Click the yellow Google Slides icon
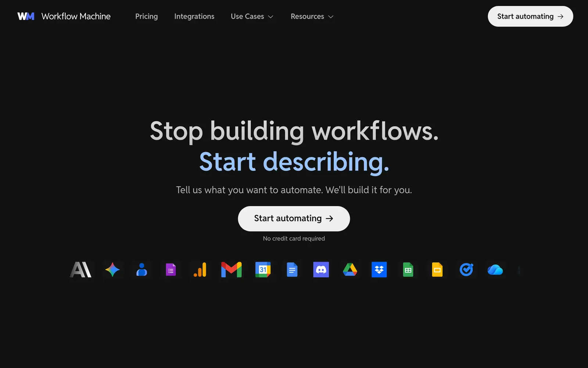The width and height of the screenshot is (588, 368). pyautogui.click(x=437, y=270)
